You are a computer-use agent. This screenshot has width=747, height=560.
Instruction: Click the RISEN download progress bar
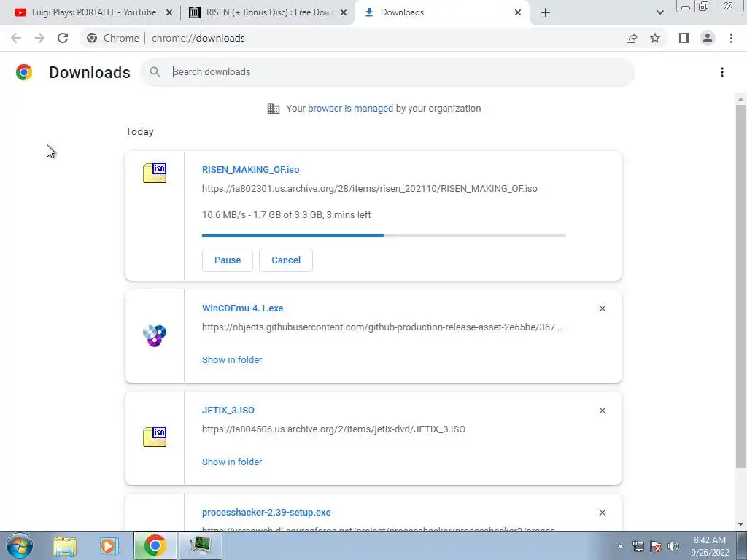384,236
